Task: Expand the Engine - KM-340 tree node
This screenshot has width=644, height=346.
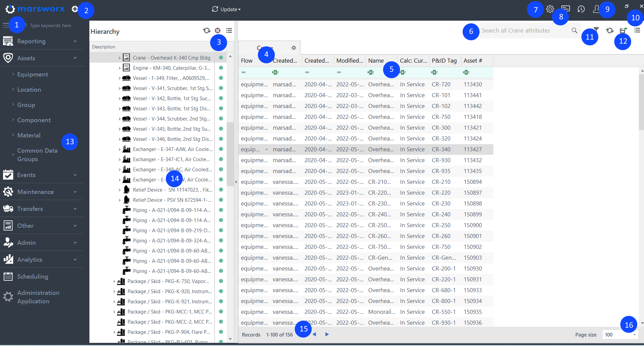Action: pyautogui.click(x=119, y=68)
